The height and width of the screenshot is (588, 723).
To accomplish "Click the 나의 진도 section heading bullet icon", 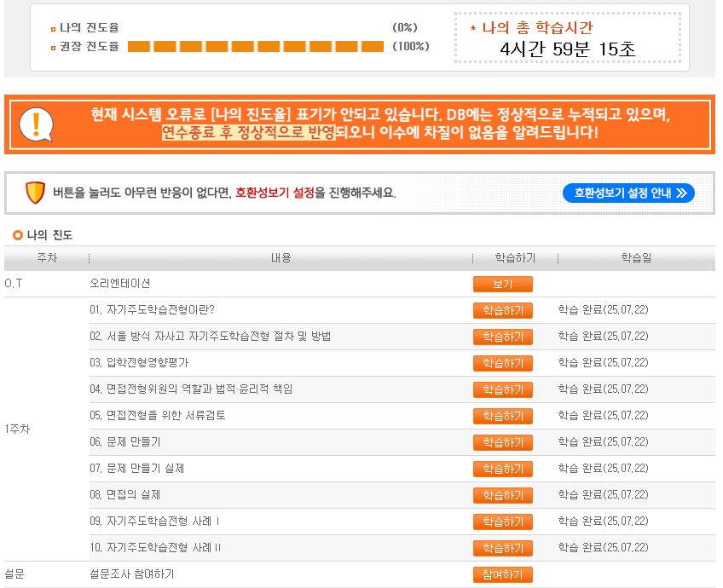I will point(18,235).
